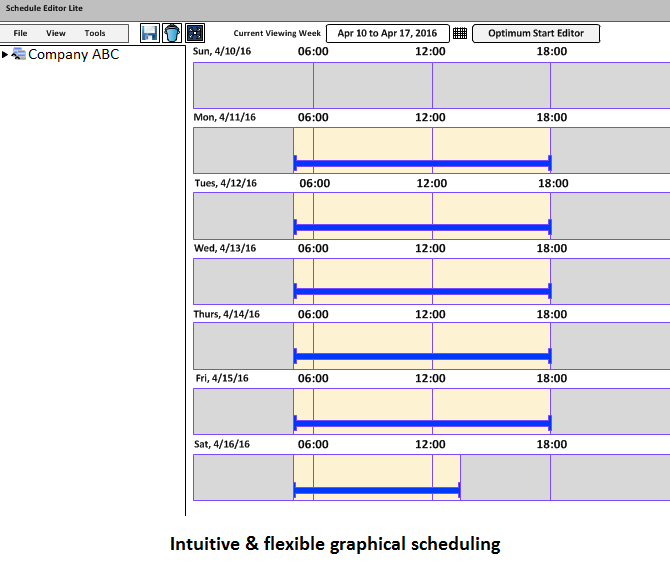Click the Save floppy disk icon
Viewport: 670px width, 564px height.
(149, 33)
